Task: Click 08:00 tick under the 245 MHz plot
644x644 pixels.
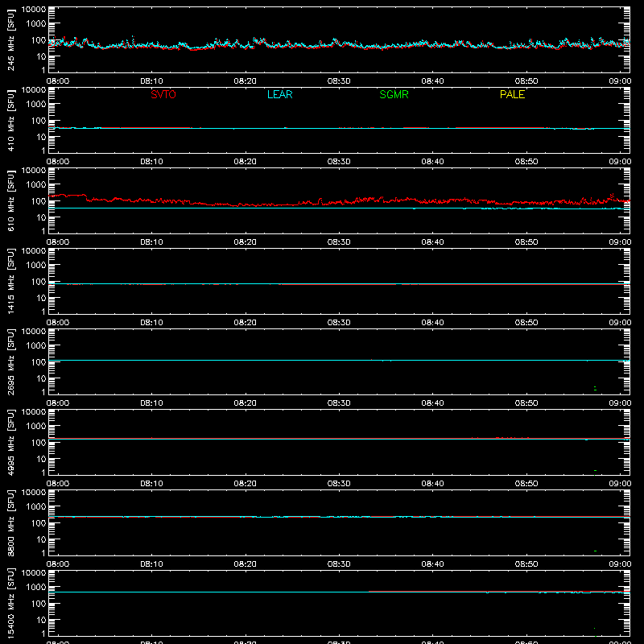Action: click(58, 81)
